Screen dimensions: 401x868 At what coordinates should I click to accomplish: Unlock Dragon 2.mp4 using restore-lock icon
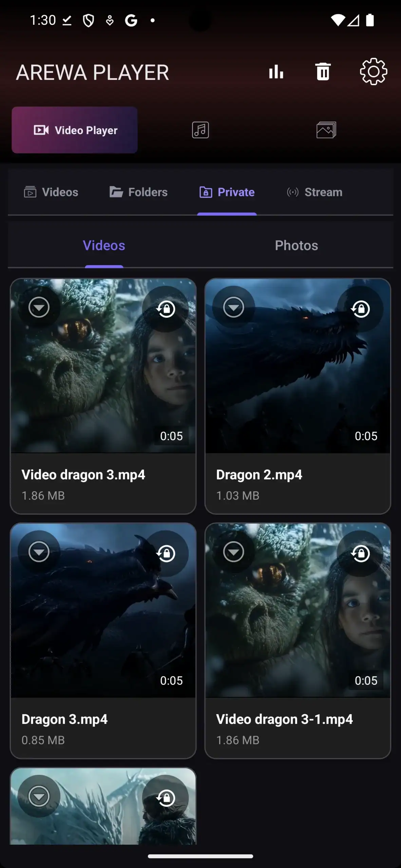(x=360, y=309)
